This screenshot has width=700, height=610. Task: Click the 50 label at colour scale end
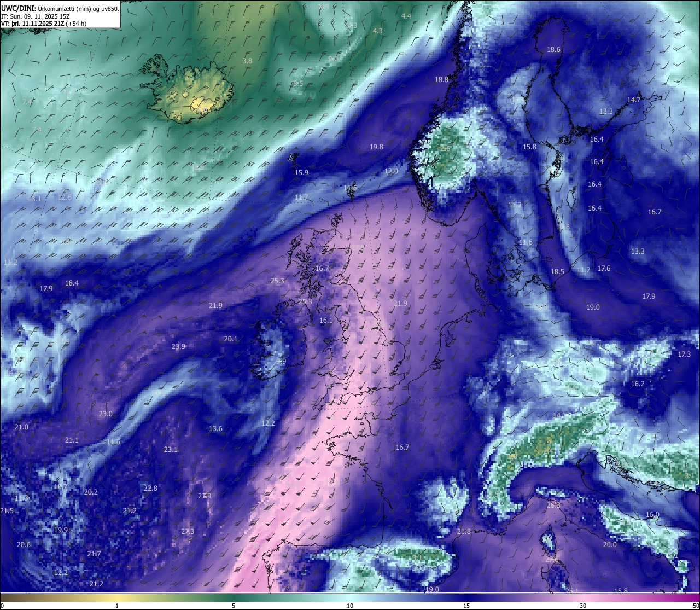click(695, 606)
